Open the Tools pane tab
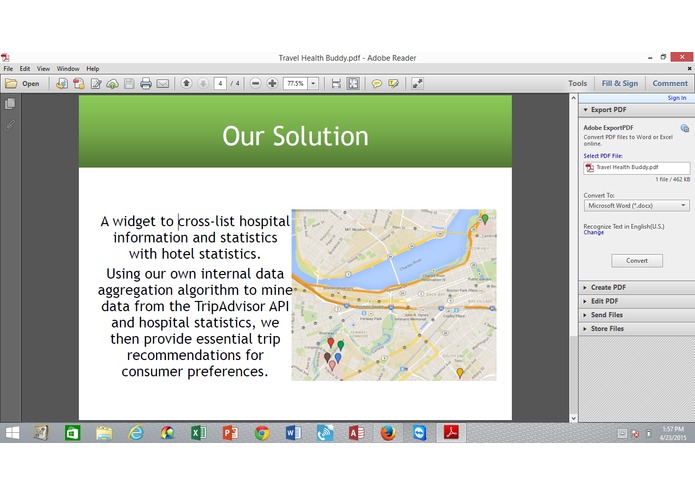The width and height of the screenshot is (695, 494). click(x=578, y=83)
